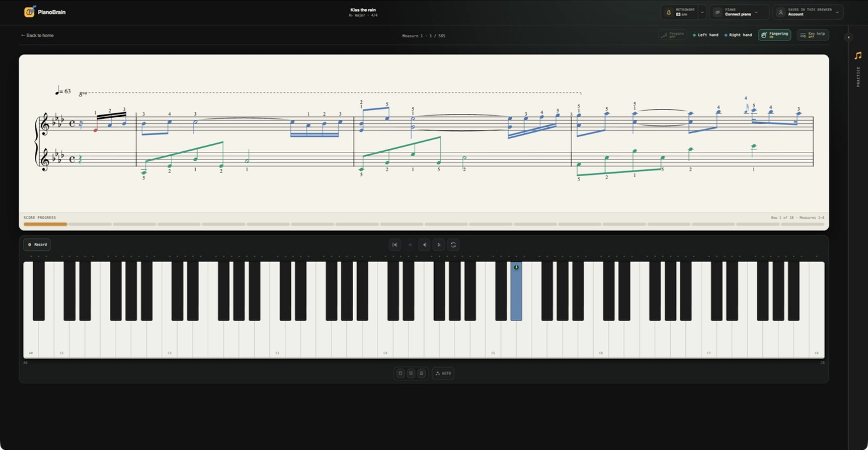The width and height of the screenshot is (868, 450).
Task: Click the step backward button
Action: 424,245
